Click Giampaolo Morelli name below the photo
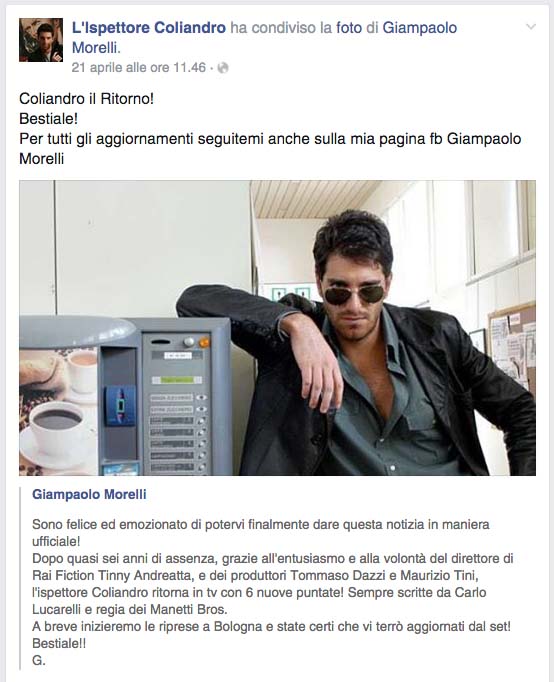The image size is (554, 682). 89,495
